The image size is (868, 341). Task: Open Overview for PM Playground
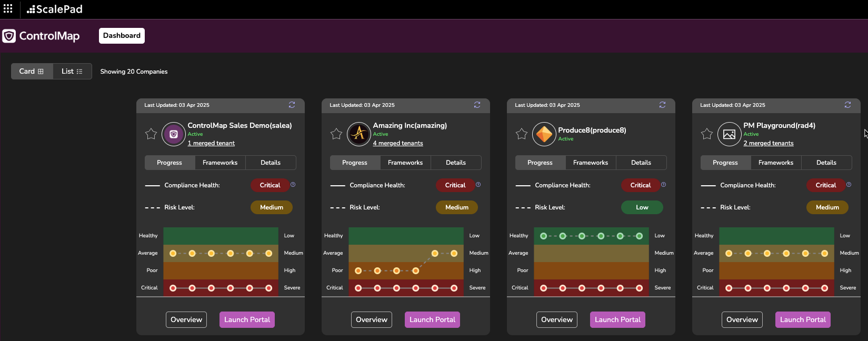[742, 319]
